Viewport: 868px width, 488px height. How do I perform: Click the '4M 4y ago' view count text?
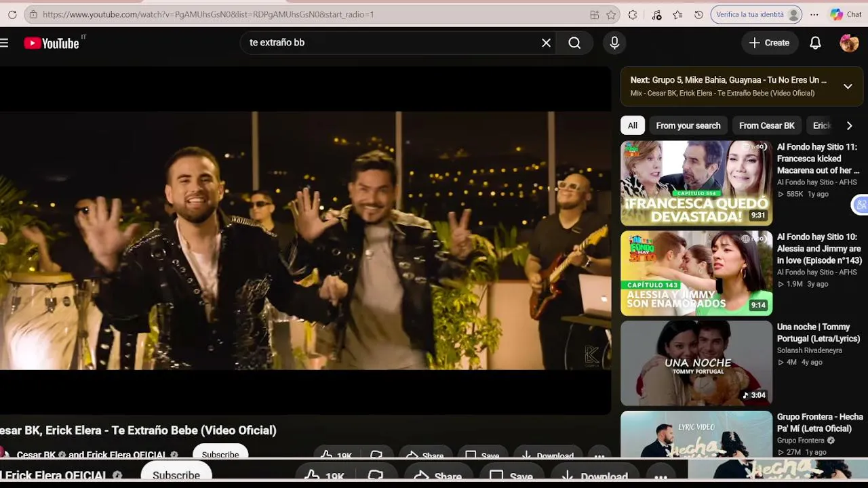pyautogui.click(x=800, y=363)
